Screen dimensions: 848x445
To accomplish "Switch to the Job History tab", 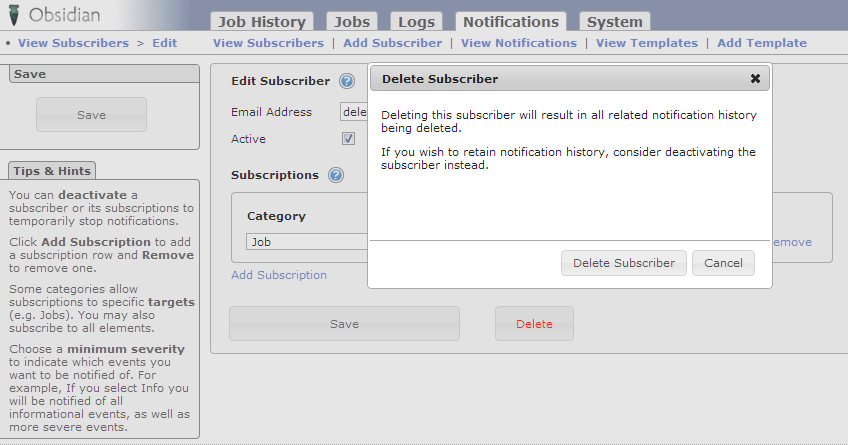I will pos(263,22).
